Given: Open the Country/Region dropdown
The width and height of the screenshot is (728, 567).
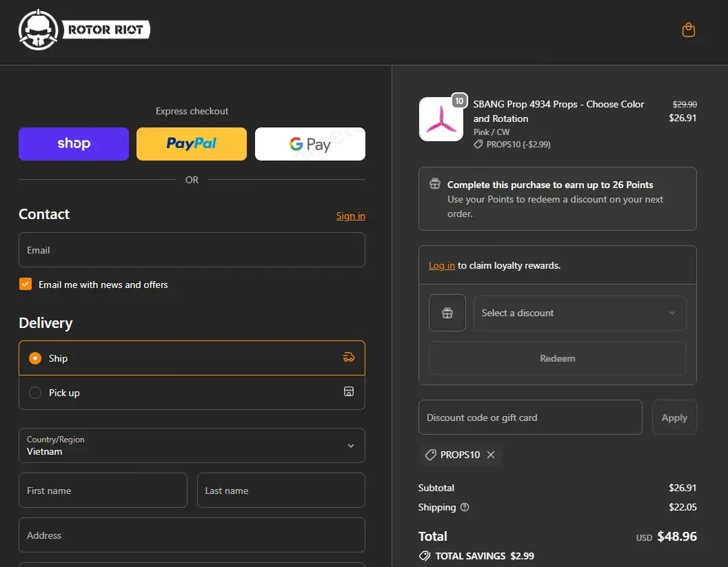Looking at the screenshot, I should tap(192, 446).
